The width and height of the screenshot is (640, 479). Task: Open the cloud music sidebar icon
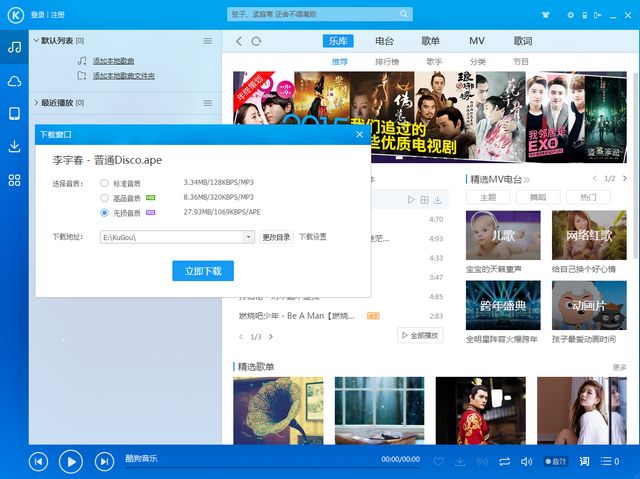[14, 81]
